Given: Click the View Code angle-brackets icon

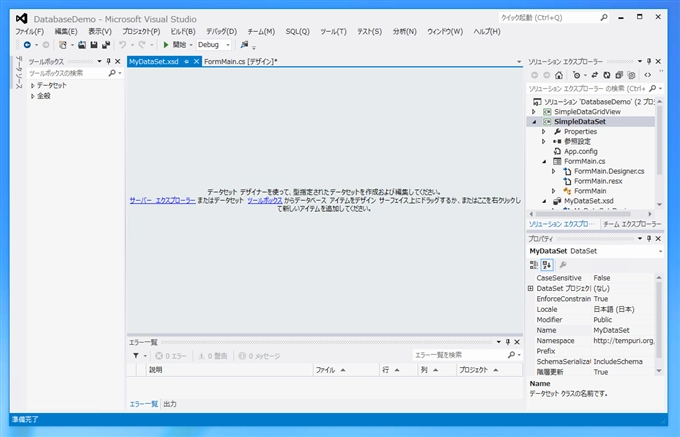Looking at the screenshot, I should point(647,75).
